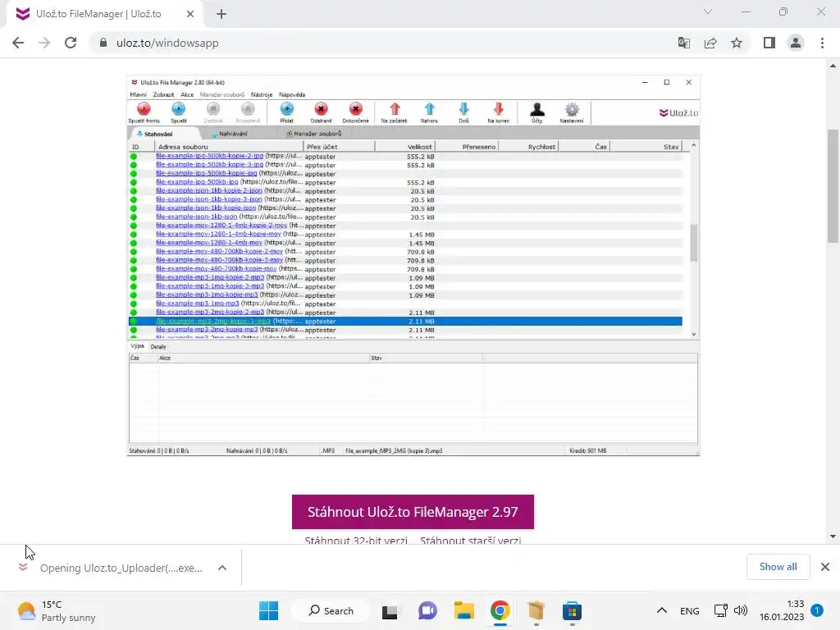This screenshot has height=630, width=840.
Task: Select the Výpis log tab
Action: pos(138,347)
